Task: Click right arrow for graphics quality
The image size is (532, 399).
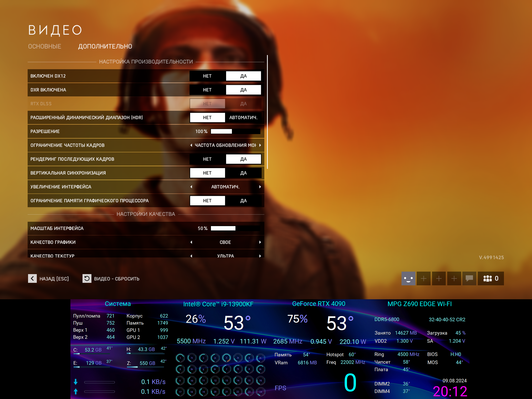Action: [x=260, y=242]
